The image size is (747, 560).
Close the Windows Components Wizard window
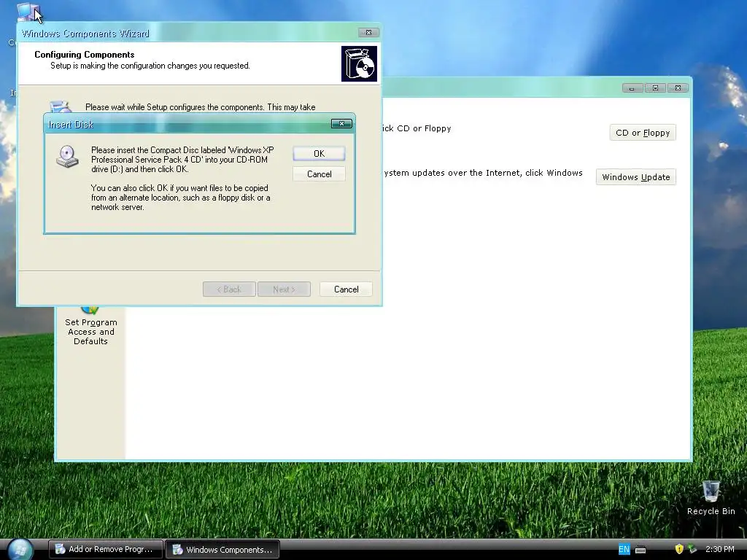click(368, 32)
